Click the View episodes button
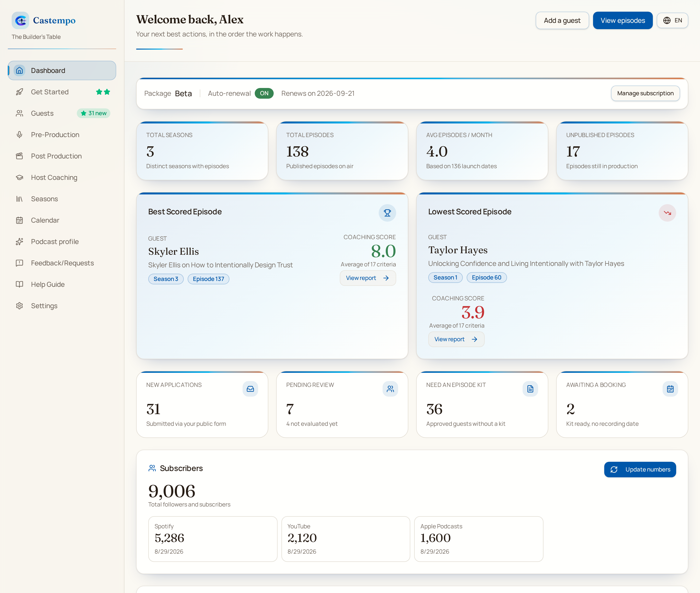Viewport: 700px width, 593px height. (x=623, y=20)
